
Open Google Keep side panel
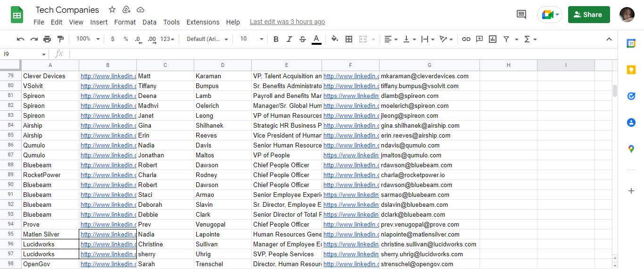631,70
